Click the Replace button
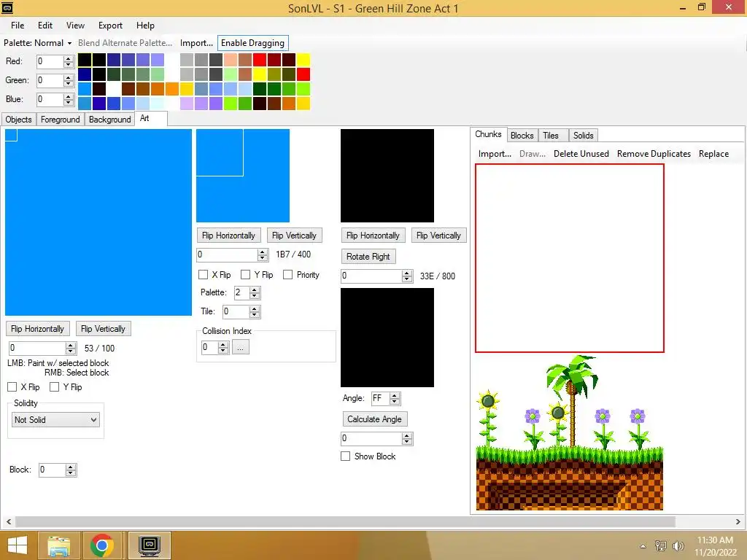The width and height of the screenshot is (747, 560). point(713,154)
